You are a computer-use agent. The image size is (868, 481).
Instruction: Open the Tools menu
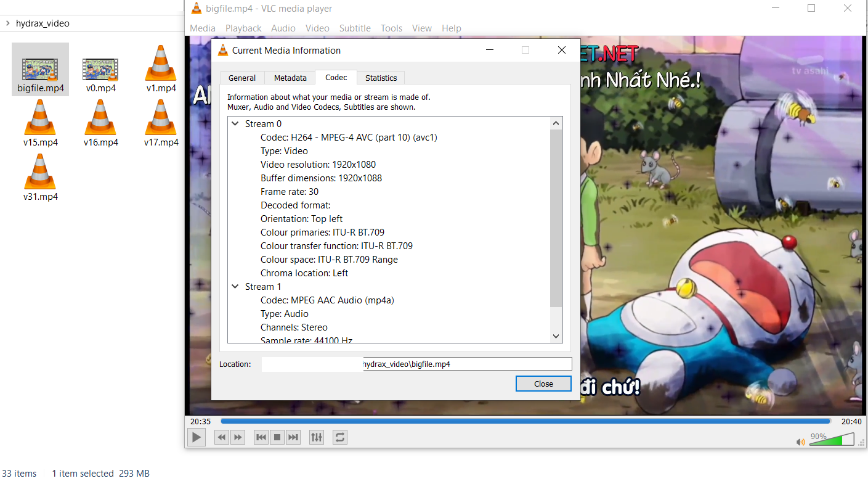tap(391, 28)
